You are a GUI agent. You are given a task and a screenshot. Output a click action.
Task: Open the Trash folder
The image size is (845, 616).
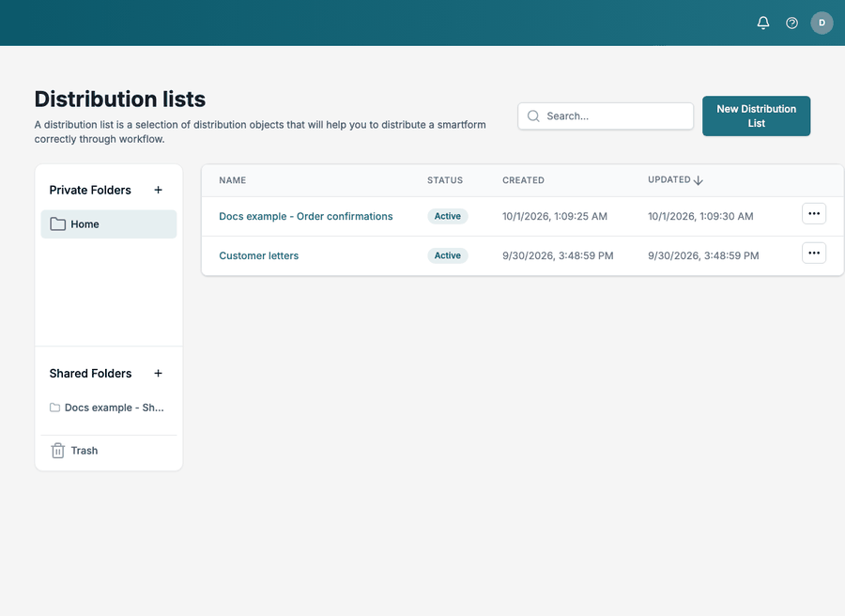[109, 450]
